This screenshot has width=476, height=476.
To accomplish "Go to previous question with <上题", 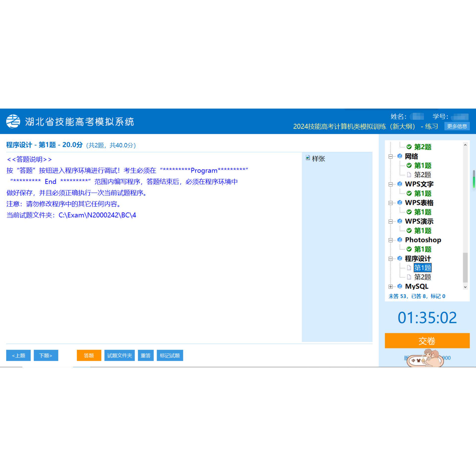I will pos(18,355).
